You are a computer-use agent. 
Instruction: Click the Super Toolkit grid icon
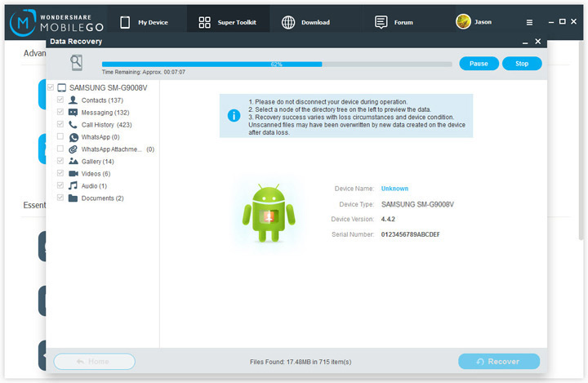204,23
